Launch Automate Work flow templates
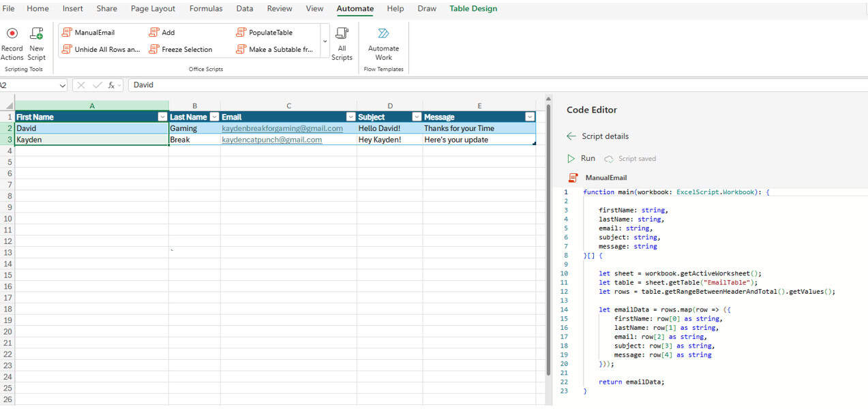This screenshot has width=868, height=411. point(383,42)
